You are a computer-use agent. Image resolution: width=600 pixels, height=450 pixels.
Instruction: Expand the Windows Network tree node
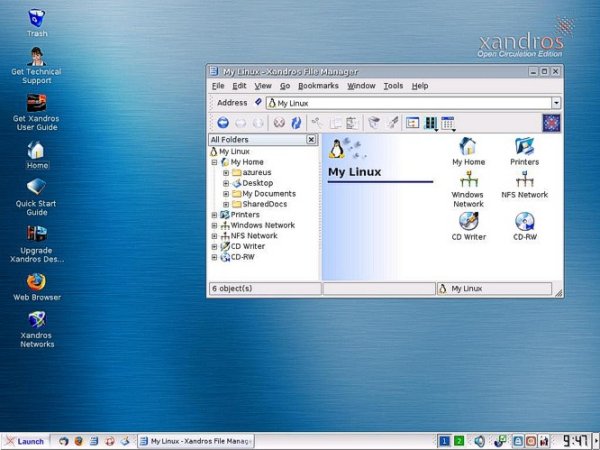(x=214, y=225)
